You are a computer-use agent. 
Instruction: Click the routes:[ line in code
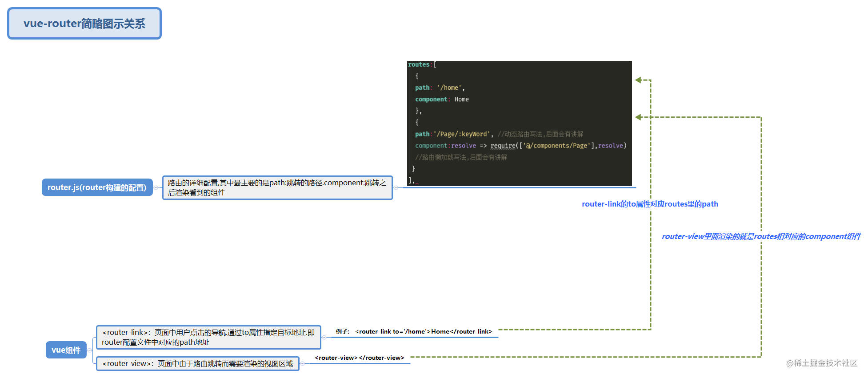point(422,64)
